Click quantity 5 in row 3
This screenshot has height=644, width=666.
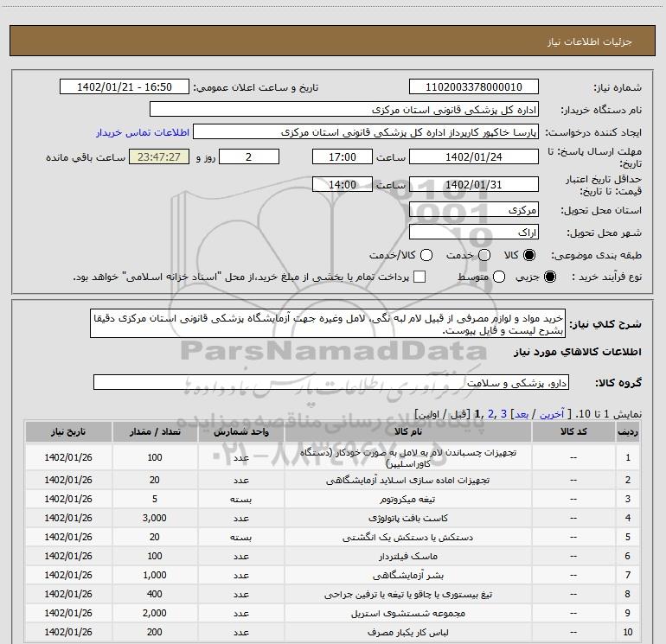point(155,499)
